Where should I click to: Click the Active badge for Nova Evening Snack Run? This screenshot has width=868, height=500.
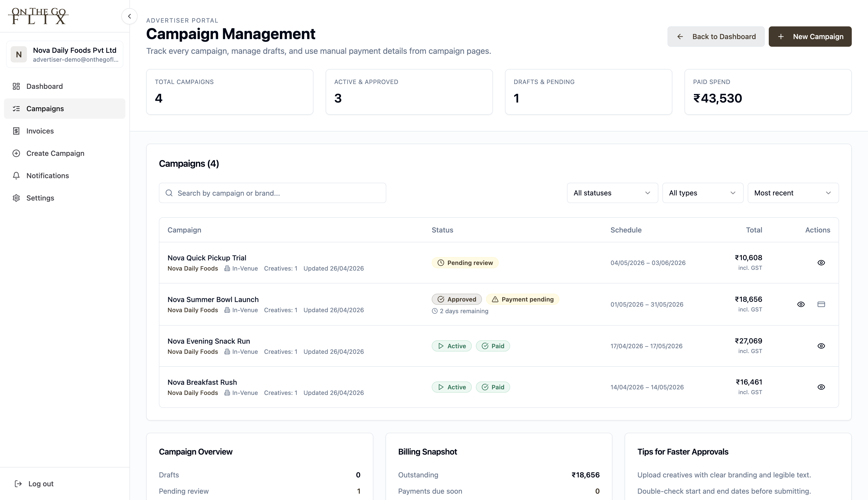[452, 346]
